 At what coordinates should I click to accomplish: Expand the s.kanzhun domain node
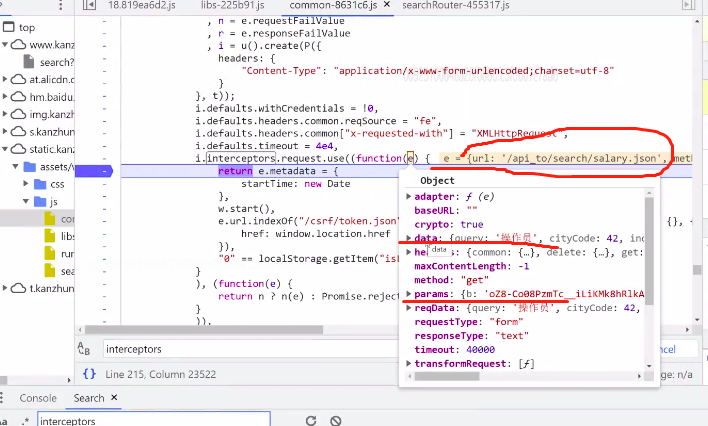[x=5, y=131]
